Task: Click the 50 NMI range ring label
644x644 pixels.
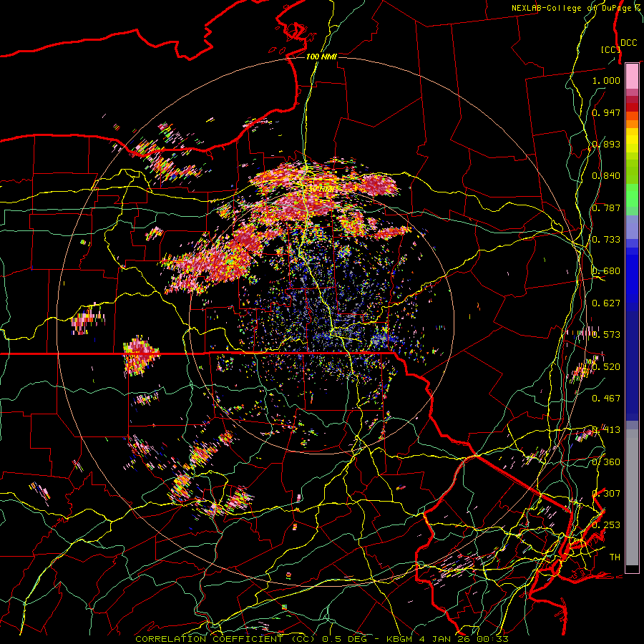Action: pyautogui.click(x=321, y=189)
